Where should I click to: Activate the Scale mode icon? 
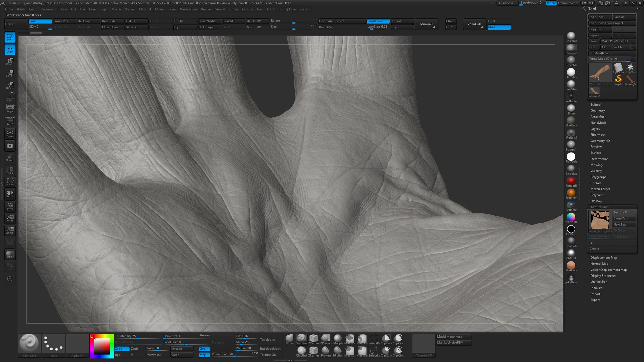(x=10, y=73)
